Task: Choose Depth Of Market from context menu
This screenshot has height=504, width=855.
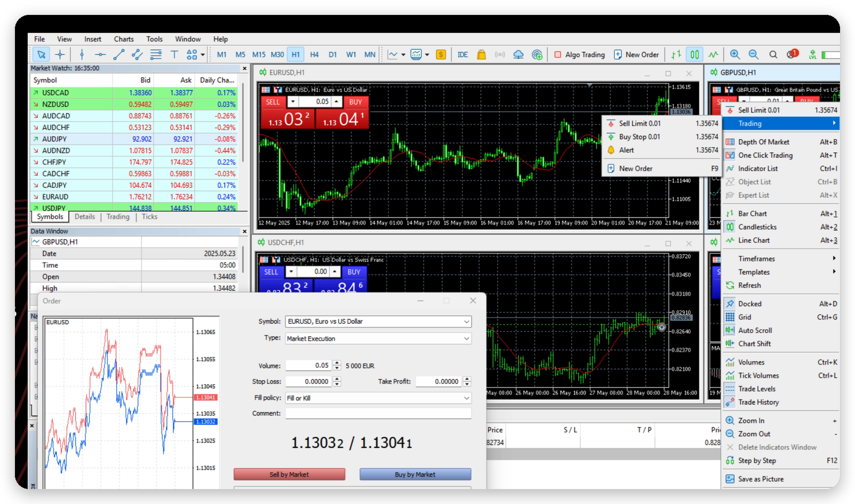Action: pyautogui.click(x=781, y=142)
